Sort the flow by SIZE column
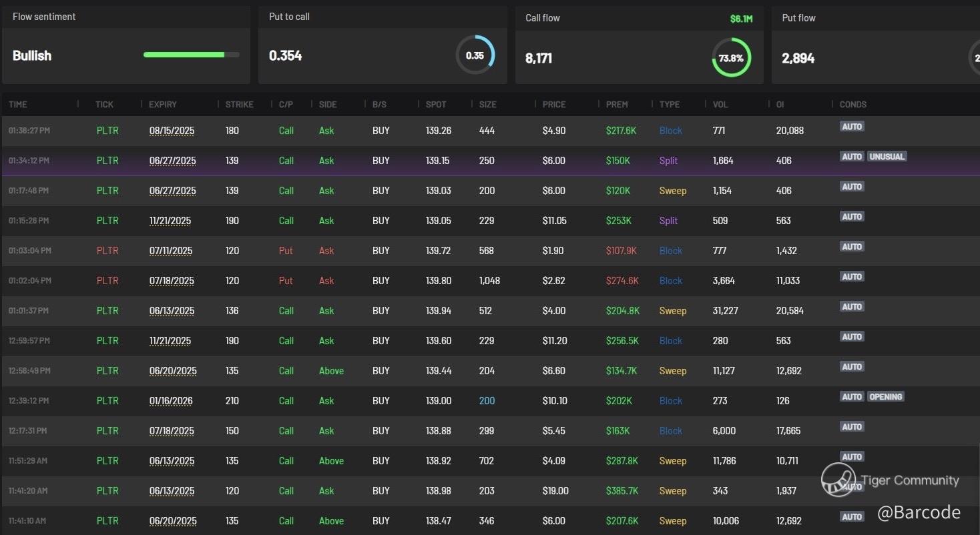 tap(488, 105)
